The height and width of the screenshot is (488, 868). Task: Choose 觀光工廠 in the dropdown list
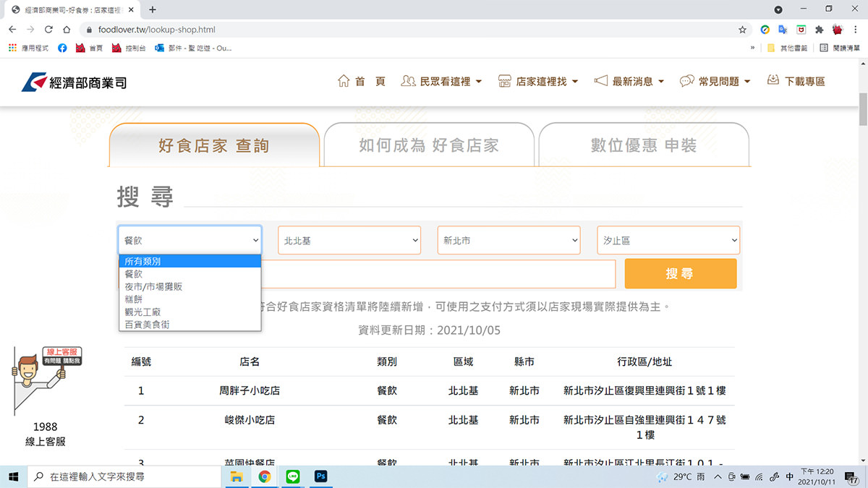click(x=143, y=312)
